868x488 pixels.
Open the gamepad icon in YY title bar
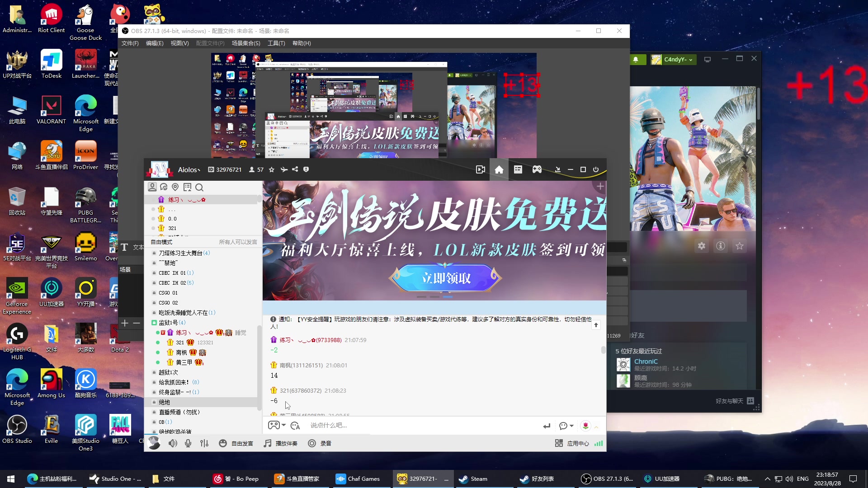point(537,169)
